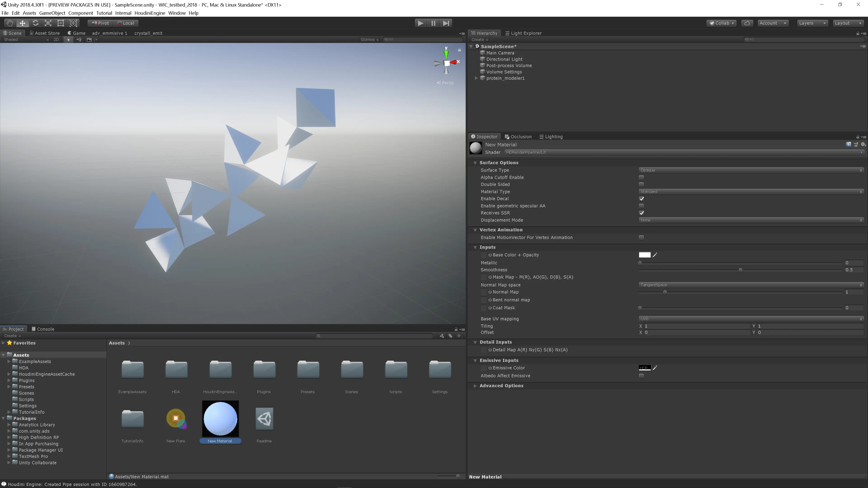The image size is (868, 488).
Task: Lock the scene gizmo rotation
Action: (459, 50)
